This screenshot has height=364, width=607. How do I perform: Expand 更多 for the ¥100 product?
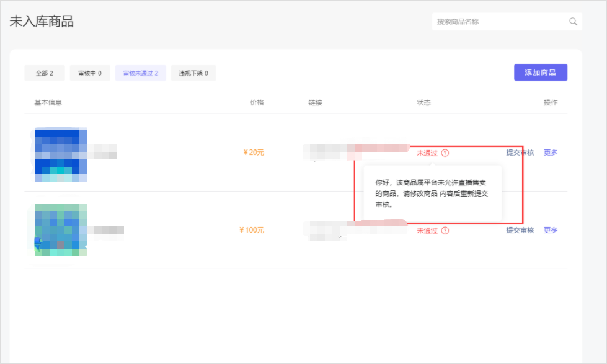tap(551, 230)
